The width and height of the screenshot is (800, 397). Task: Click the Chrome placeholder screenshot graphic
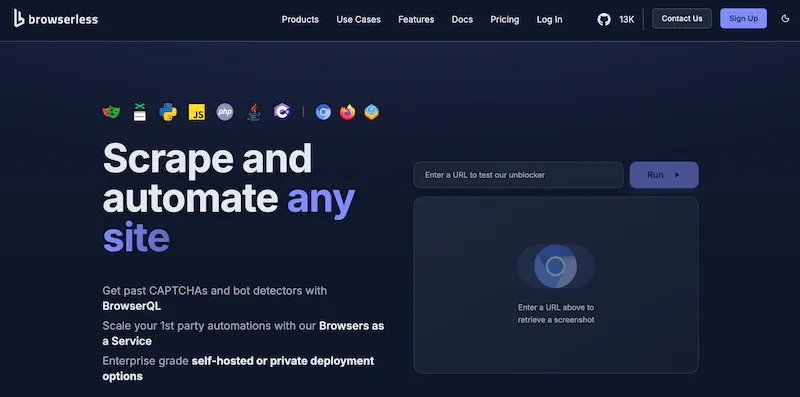pyautogui.click(x=556, y=266)
